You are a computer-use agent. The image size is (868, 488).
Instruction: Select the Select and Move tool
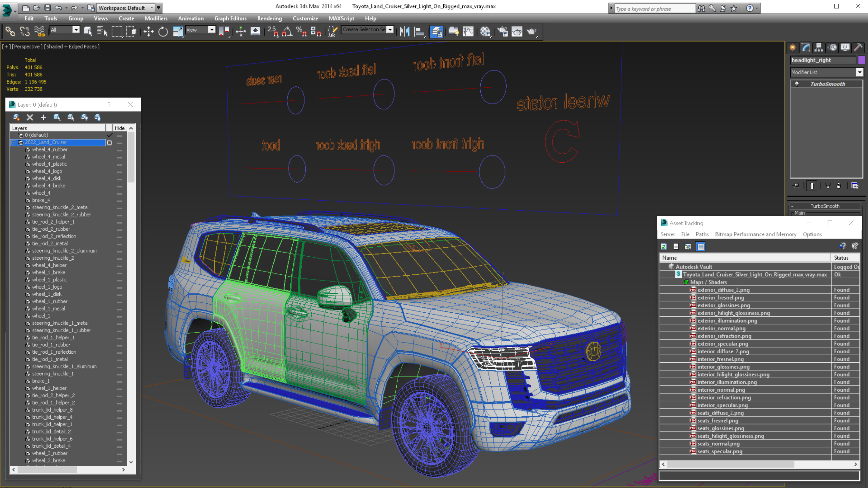point(148,32)
